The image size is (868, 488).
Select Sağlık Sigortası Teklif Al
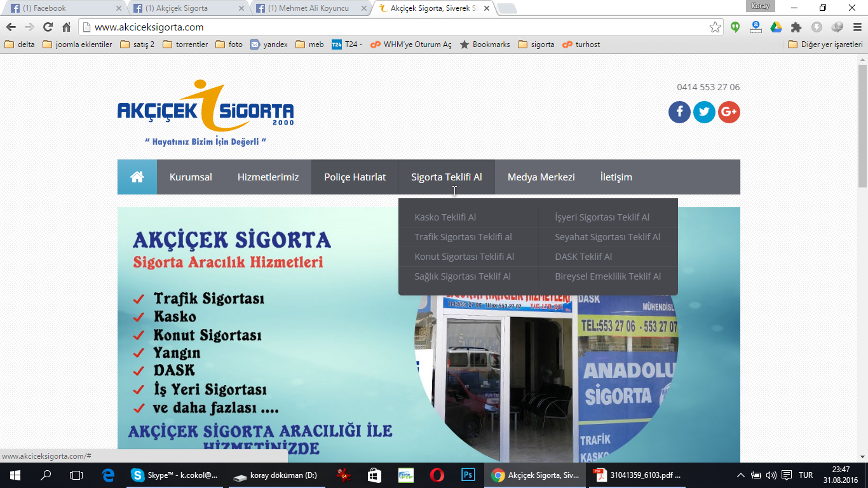(x=463, y=276)
